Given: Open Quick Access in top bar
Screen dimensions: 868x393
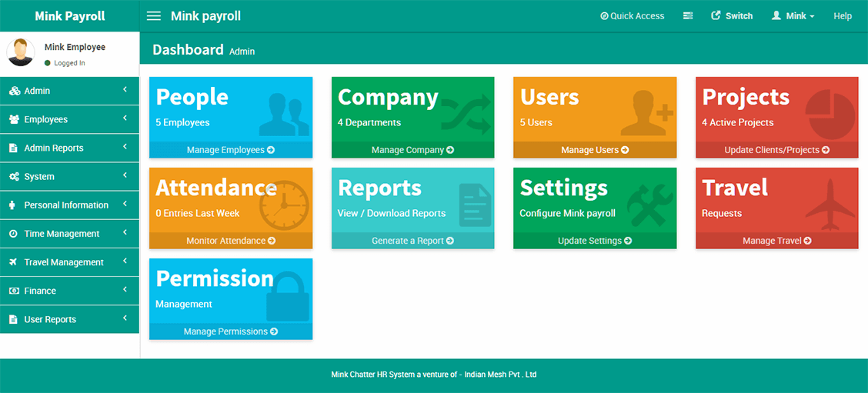Looking at the screenshot, I should coord(633,16).
